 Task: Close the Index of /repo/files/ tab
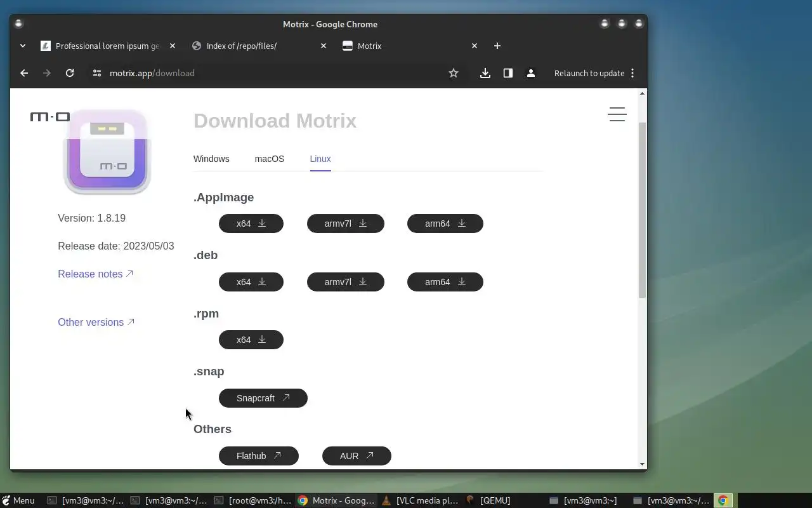pos(324,46)
